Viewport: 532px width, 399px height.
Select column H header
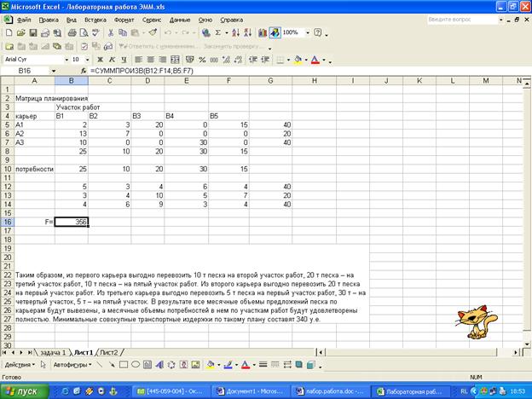(315, 81)
